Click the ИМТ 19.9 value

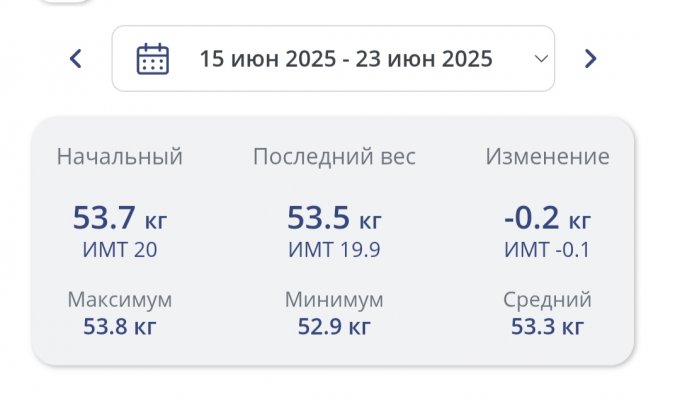coord(334,250)
